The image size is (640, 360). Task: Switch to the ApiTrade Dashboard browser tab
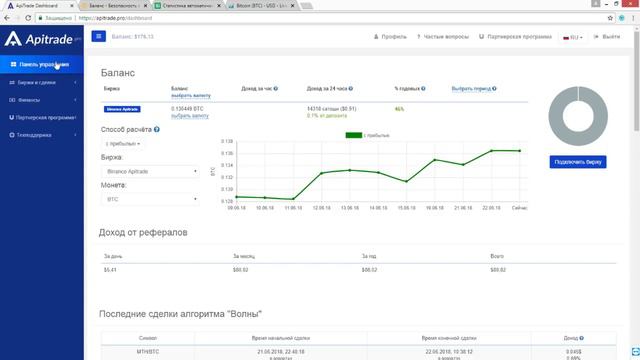tap(40, 6)
